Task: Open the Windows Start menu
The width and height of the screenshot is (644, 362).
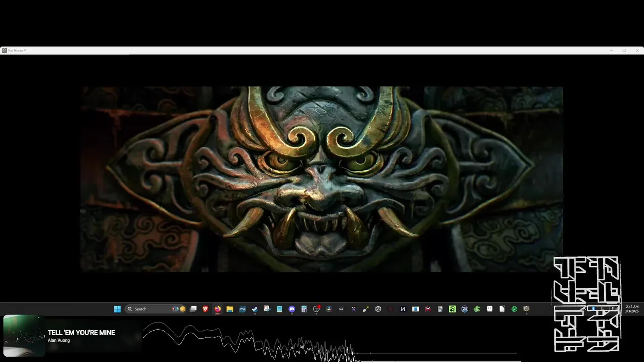Action: tap(117, 309)
